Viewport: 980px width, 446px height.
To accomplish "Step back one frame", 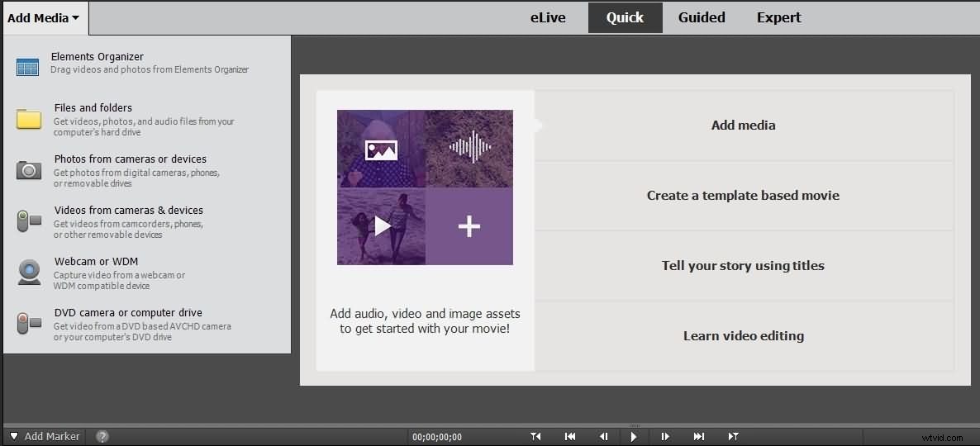I will [603, 437].
